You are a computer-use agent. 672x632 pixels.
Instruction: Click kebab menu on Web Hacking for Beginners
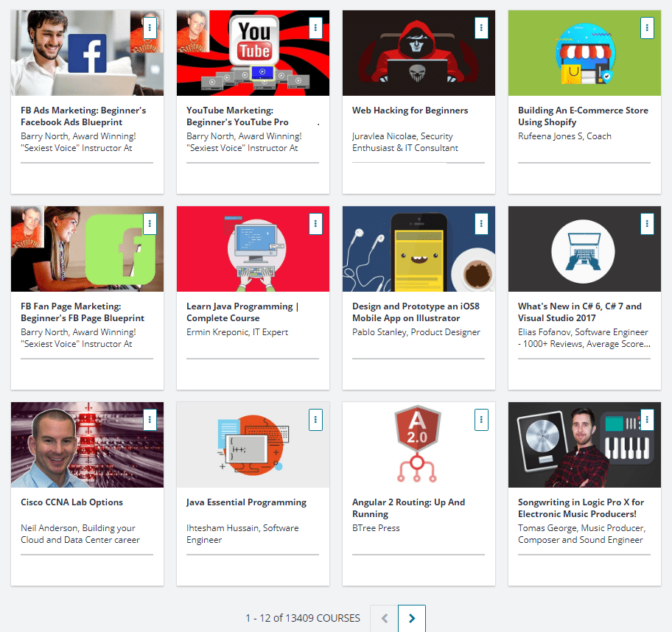481,27
